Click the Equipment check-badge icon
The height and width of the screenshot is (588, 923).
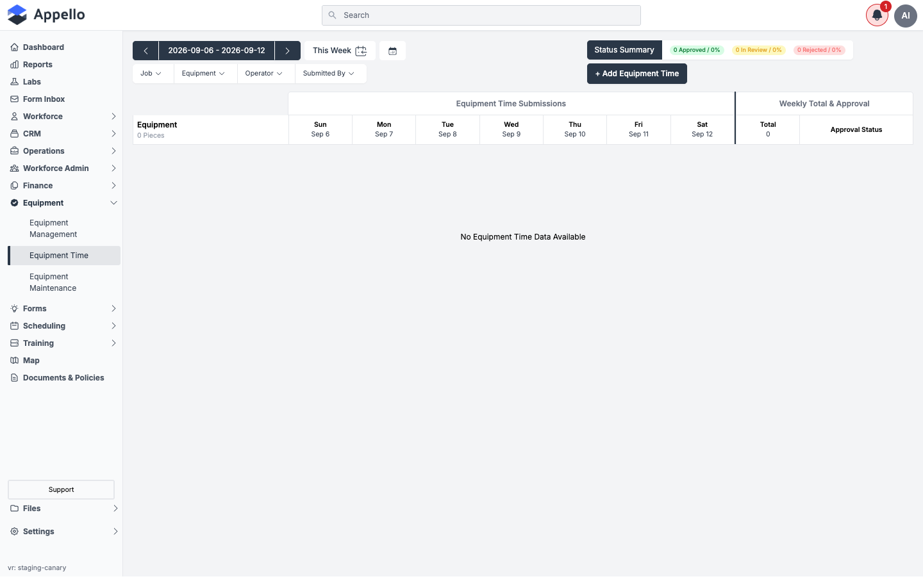(14, 203)
